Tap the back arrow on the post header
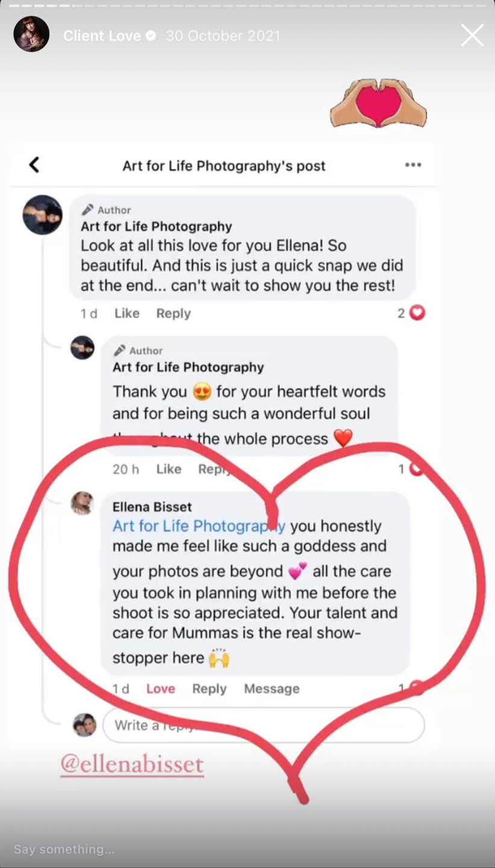The height and width of the screenshot is (868, 495). [34, 165]
